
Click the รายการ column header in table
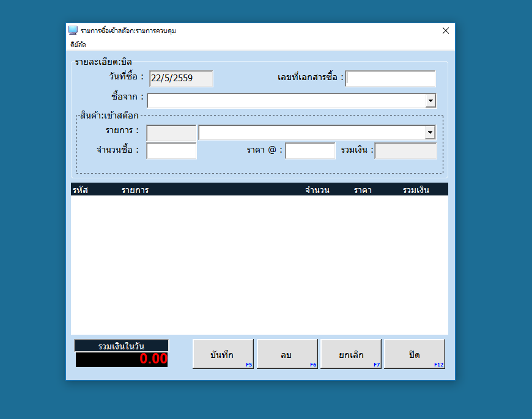point(135,190)
